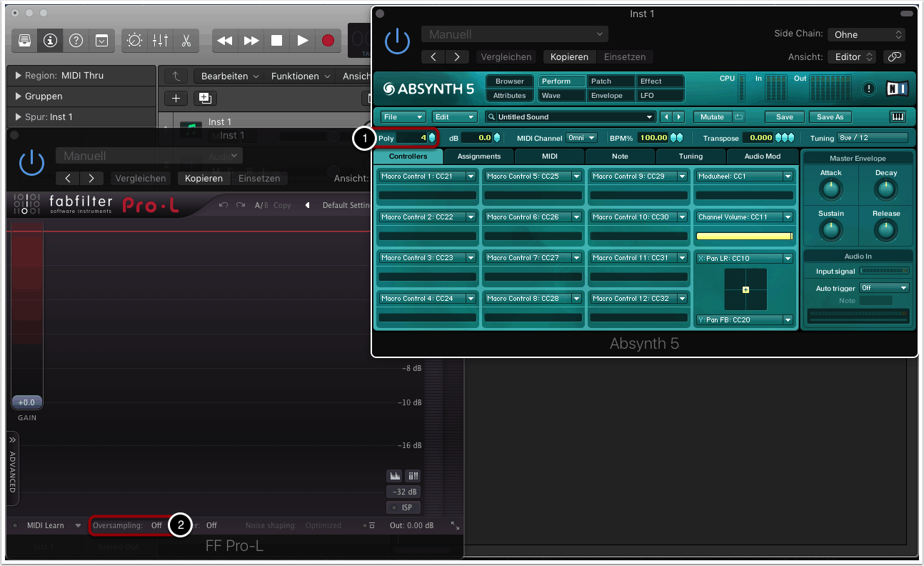Open the MIDI Channel Omni dropdown
The height and width of the screenshot is (566, 924).
pyautogui.click(x=581, y=137)
